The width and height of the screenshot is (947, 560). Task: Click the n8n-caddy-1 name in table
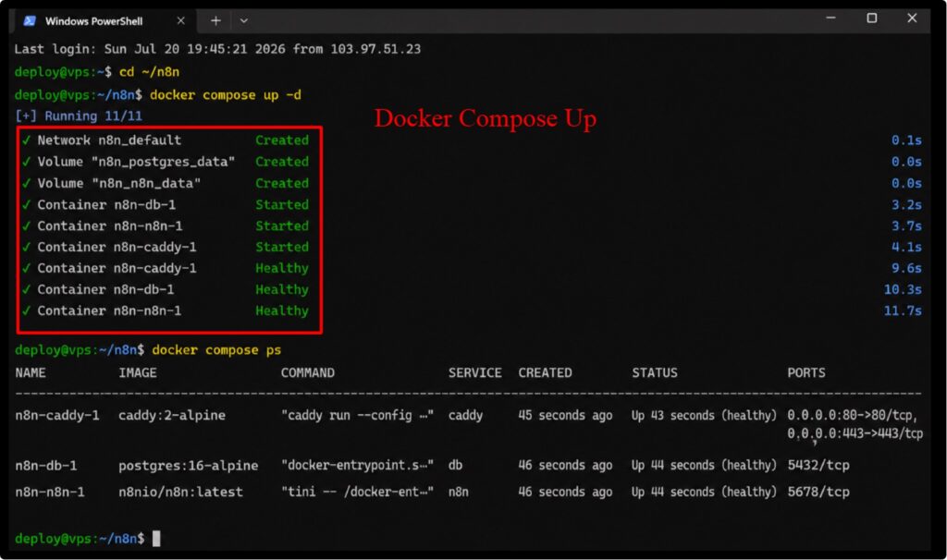pos(57,415)
